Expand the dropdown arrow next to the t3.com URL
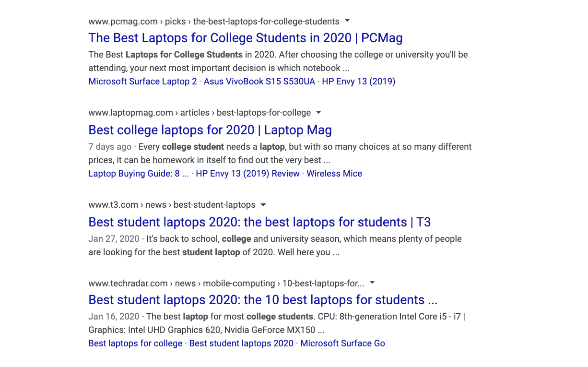This screenshot has height=367, width=588. [263, 205]
